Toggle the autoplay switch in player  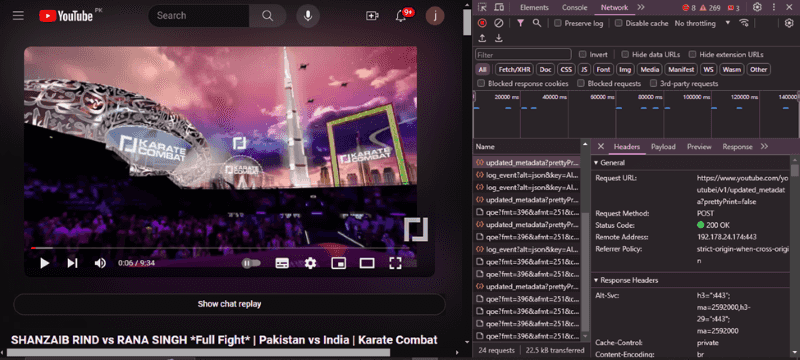pos(251,263)
